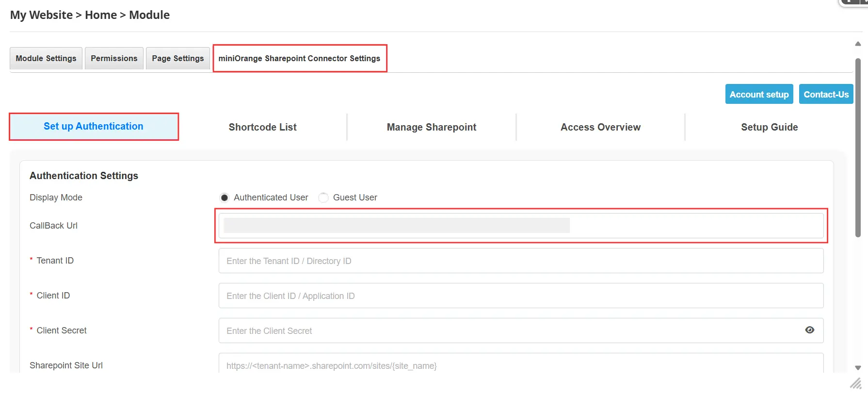The height and width of the screenshot is (397, 868).
Task: Click 'Client Secret' label
Action: [62, 331]
